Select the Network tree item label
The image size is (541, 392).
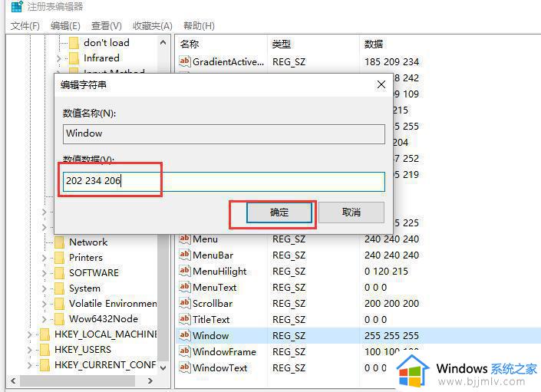coord(88,242)
